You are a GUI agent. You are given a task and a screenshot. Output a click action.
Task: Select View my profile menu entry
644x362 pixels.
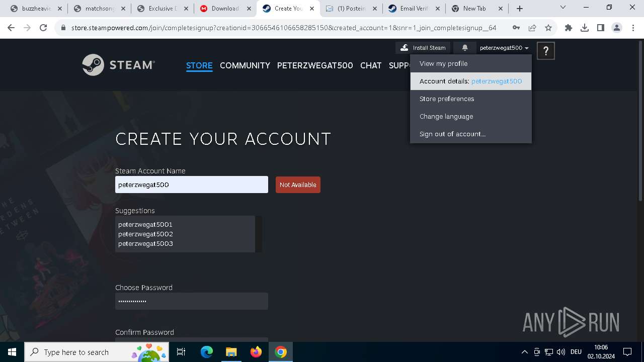471,63
